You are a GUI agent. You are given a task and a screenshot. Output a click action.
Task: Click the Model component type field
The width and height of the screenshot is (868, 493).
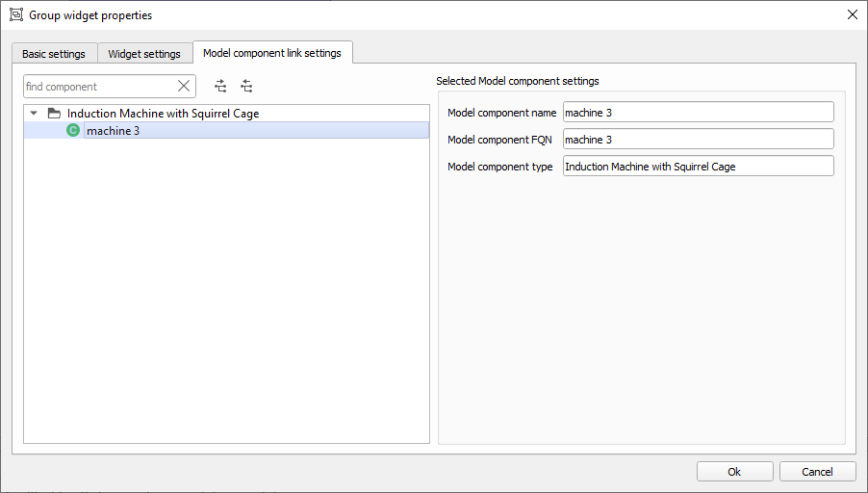pyautogui.click(x=698, y=167)
